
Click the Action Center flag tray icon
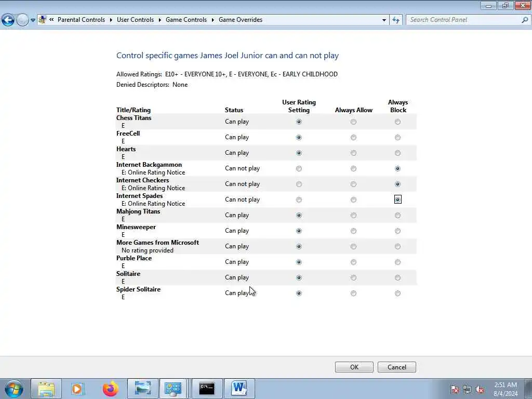[x=454, y=389]
